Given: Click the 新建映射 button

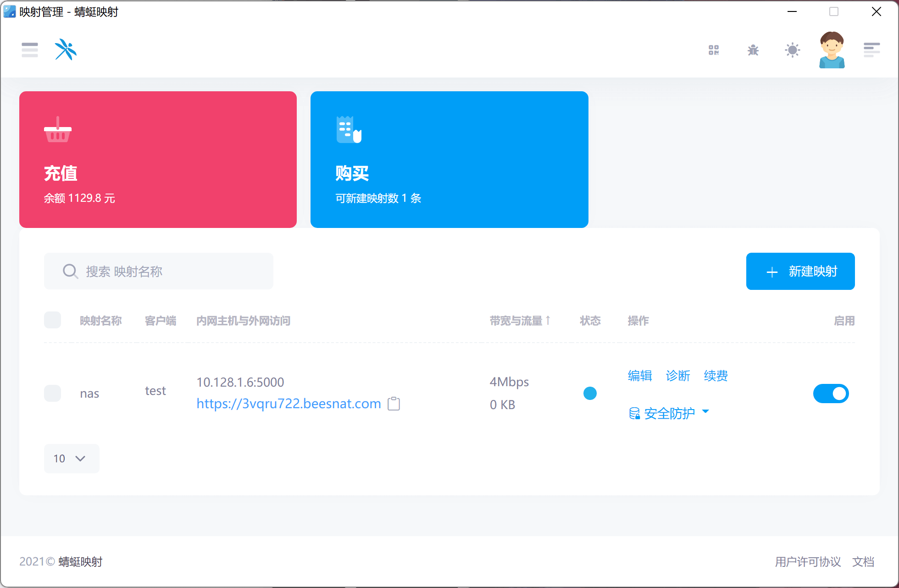Looking at the screenshot, I should click(x=800, y=271).
